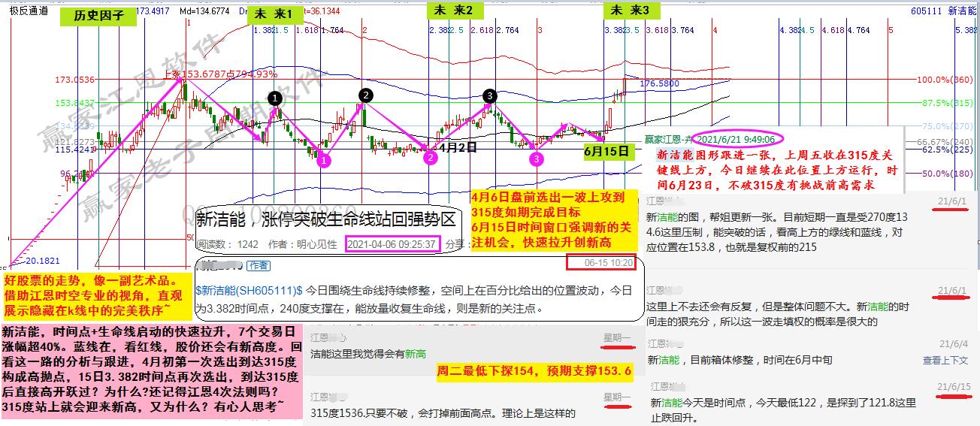Screen dimensions: 980x426
Task: Click the black circle marker numbered 2
Action: [x=365, y=95]
